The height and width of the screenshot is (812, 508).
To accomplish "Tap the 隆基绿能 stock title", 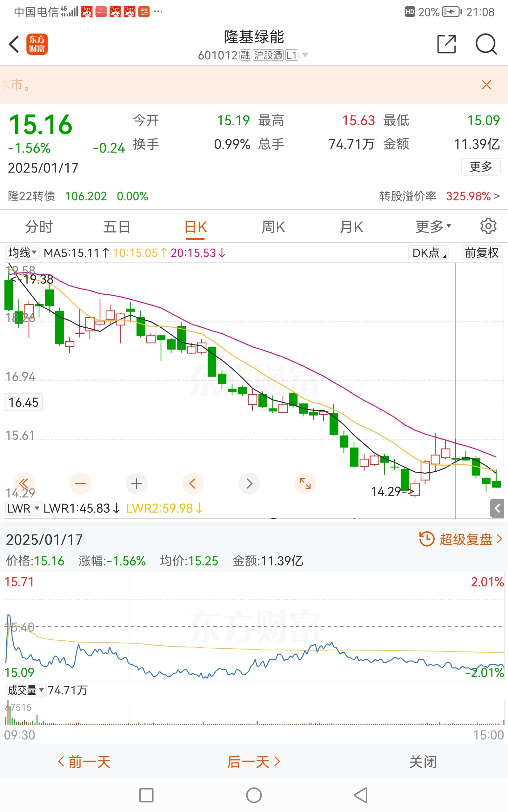I will [x=254, y=36].
